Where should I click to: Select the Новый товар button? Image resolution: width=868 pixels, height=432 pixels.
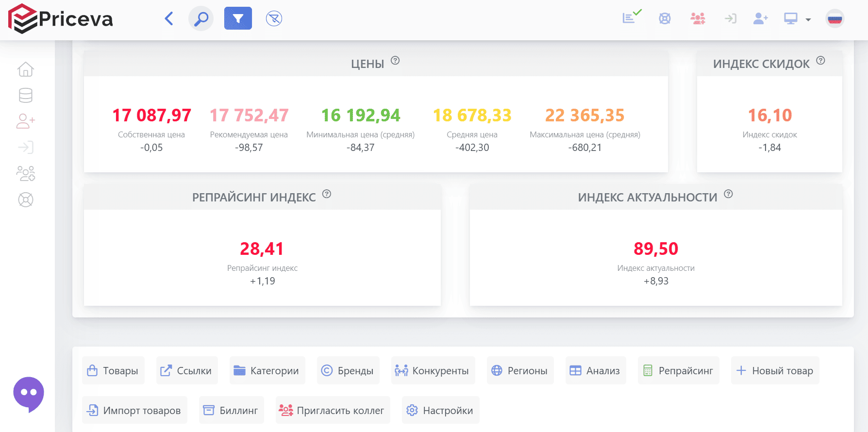pyautogui.click(x=775, y=370)
